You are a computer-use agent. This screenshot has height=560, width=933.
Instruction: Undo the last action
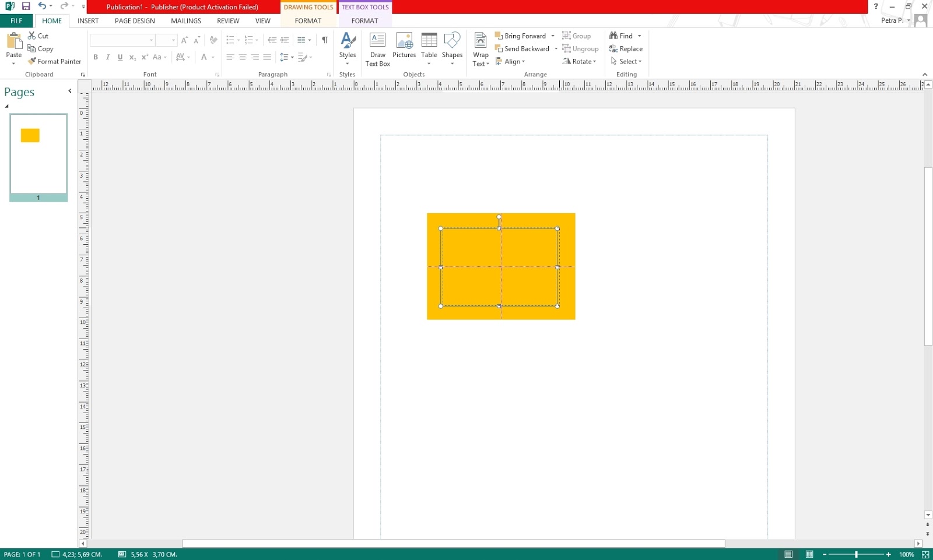click(x=42, y=6)
